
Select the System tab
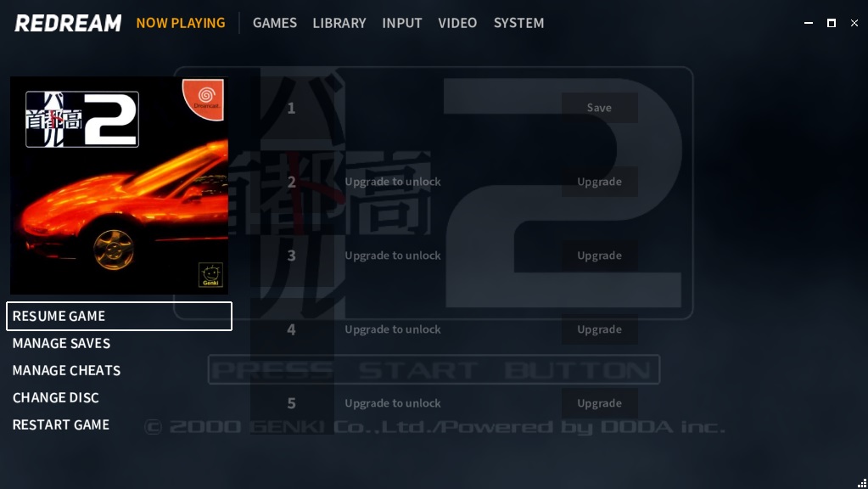pos(518,23)
